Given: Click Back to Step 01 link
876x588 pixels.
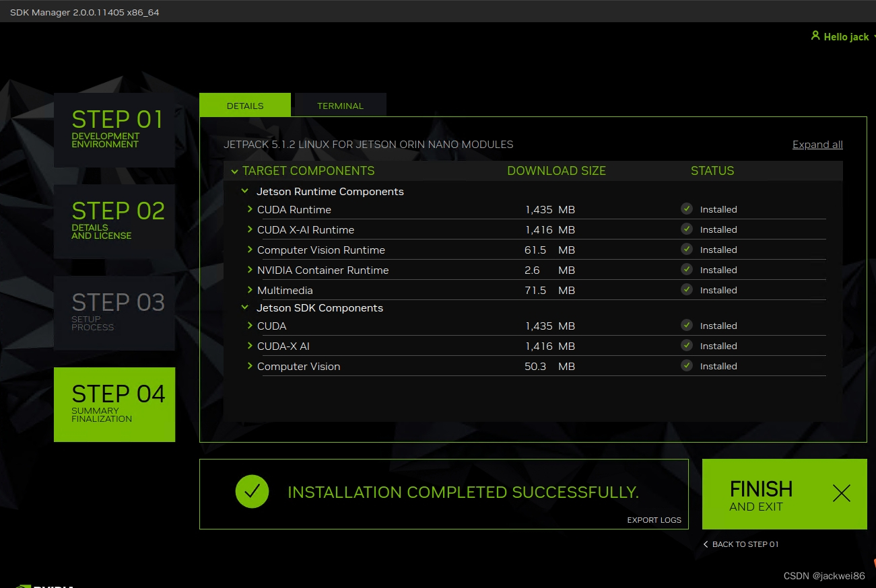Looking at the screenshot, I should coord(741,544).
